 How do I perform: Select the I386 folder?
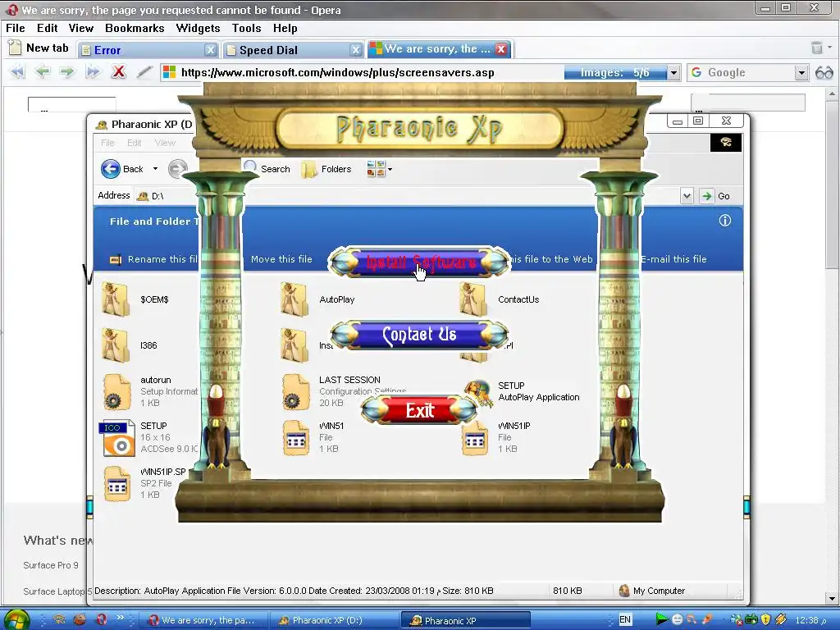(x=130, y=345)
